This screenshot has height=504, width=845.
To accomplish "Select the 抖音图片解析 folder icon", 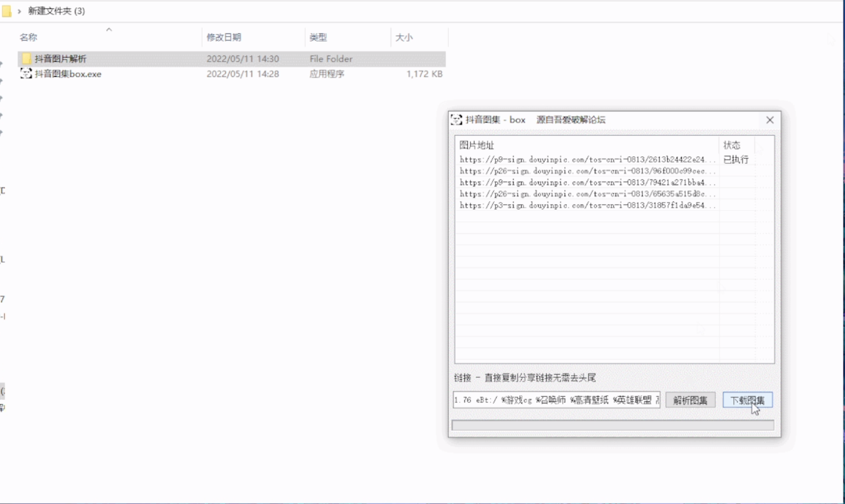I will tap(26, 59).
